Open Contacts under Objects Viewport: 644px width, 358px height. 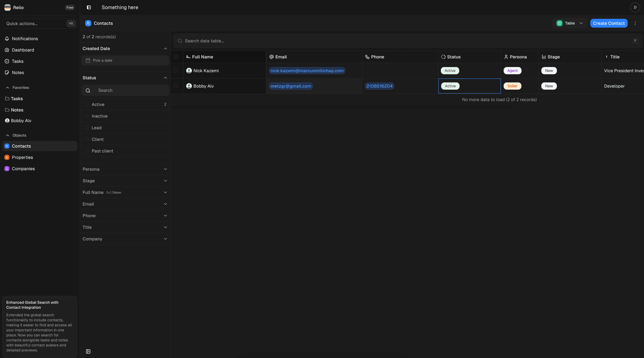pos(21,146)
